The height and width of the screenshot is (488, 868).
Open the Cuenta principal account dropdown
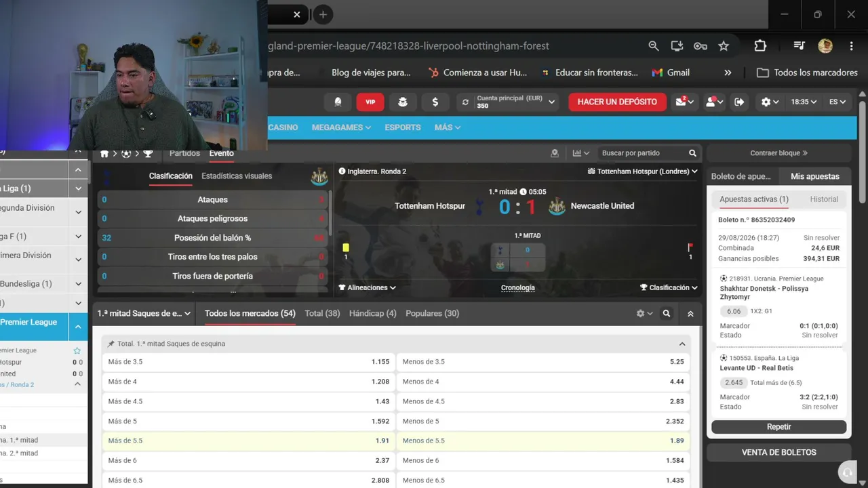[x=507, y=102]
